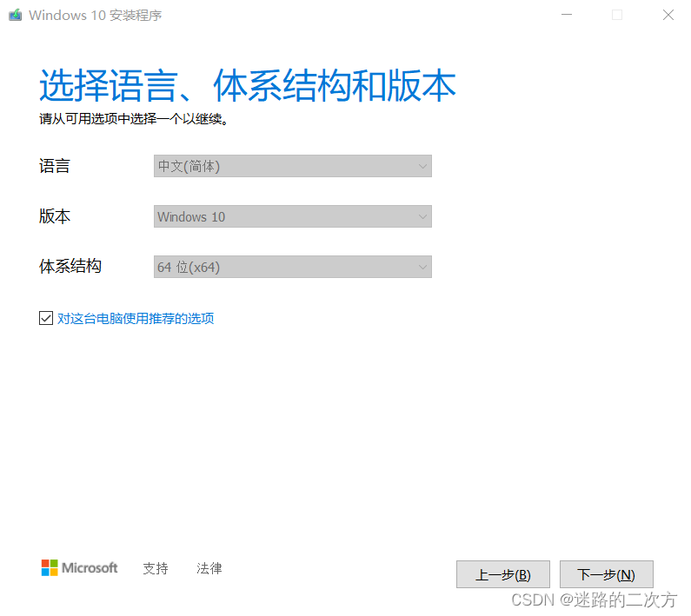Screen dimensions: 691x616
Task: Open the 语言 dropdown showing 中文(简体)
Action: (x=293, y=166)
